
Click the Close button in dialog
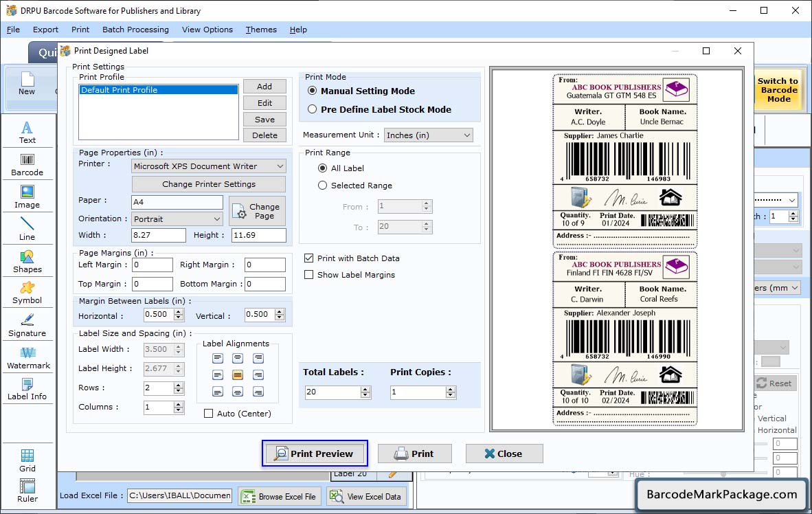tap(504, 454)
